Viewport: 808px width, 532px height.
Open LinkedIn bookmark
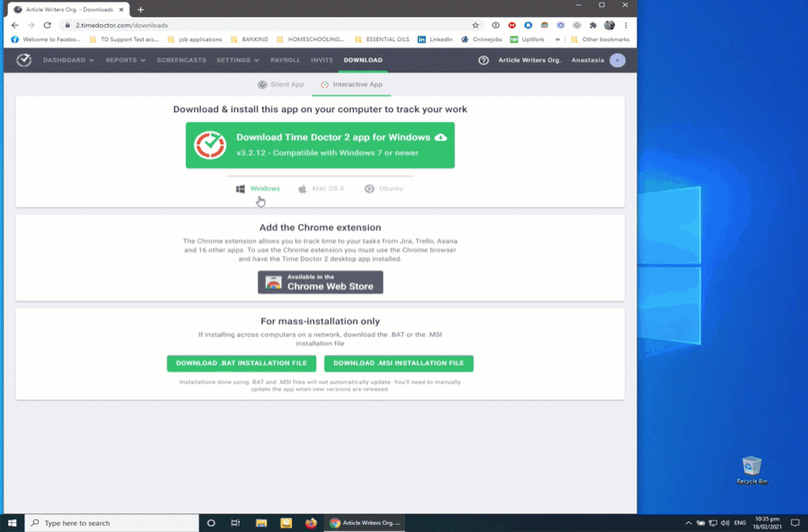(x=435, y=39)
